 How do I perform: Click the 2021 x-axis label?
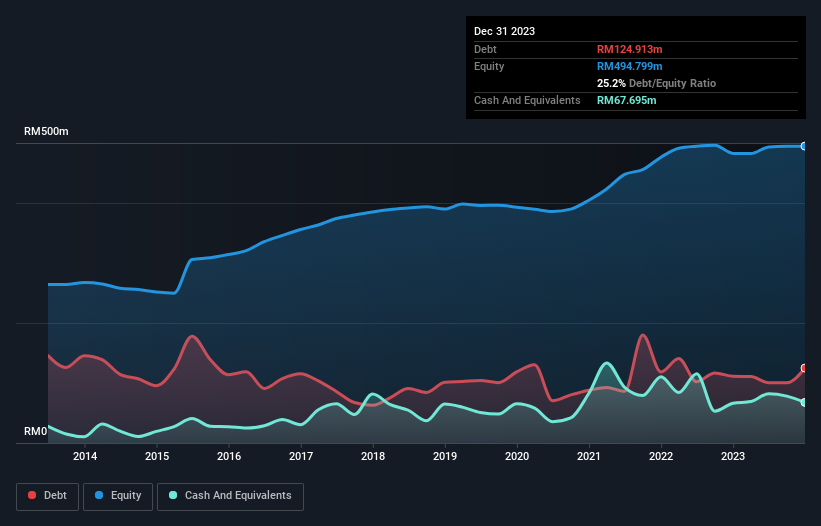pos(589,456)
